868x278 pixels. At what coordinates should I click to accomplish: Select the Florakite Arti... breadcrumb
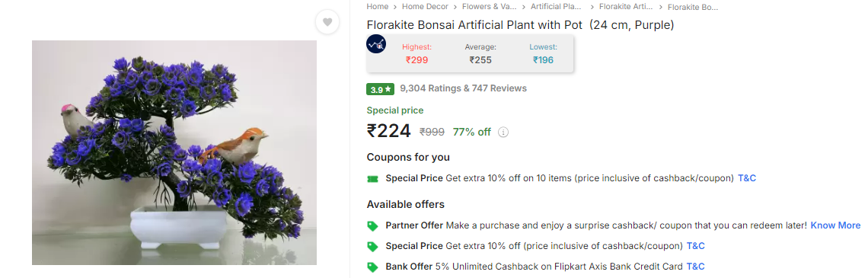point(626,7)
